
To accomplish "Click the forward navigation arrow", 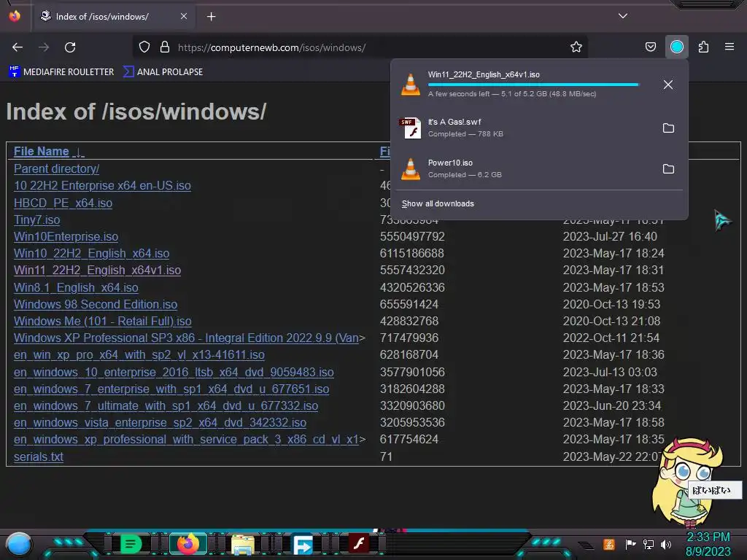I will tap(44, 47).
